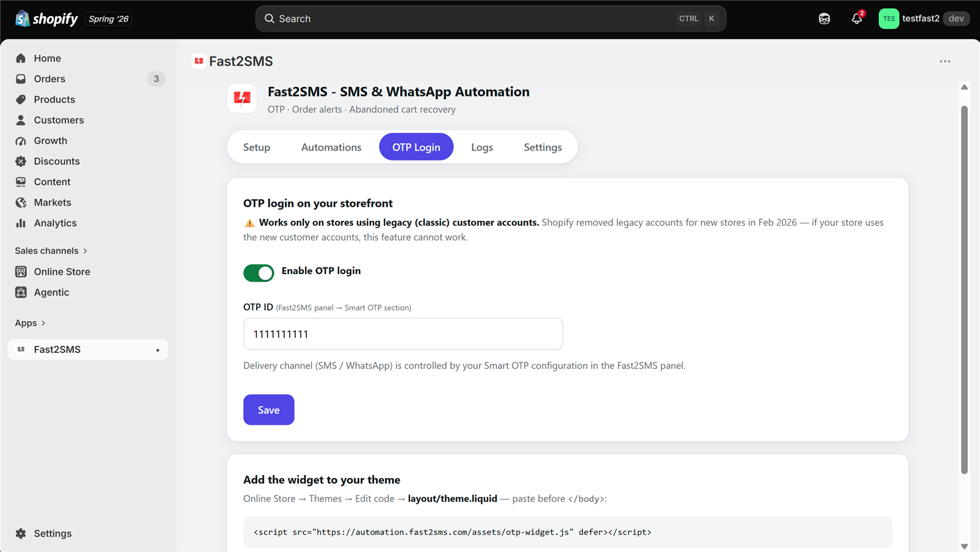980x552 pixels.
Task: Click the Customers person icon
Action: [x=21, y=120]
